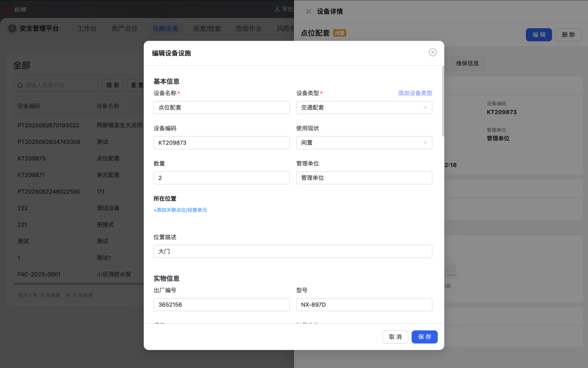Click the search magnifier icon

click(x=20, y=85)
